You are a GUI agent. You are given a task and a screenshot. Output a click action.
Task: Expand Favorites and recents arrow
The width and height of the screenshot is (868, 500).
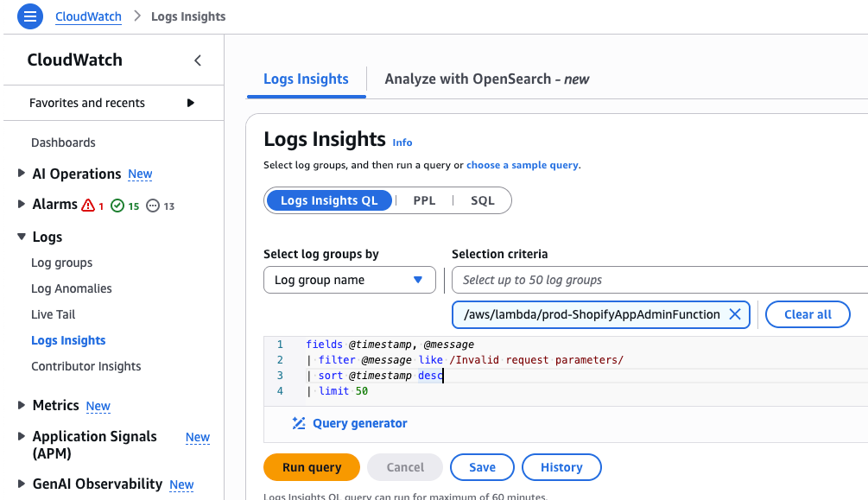tap(191, 103)
